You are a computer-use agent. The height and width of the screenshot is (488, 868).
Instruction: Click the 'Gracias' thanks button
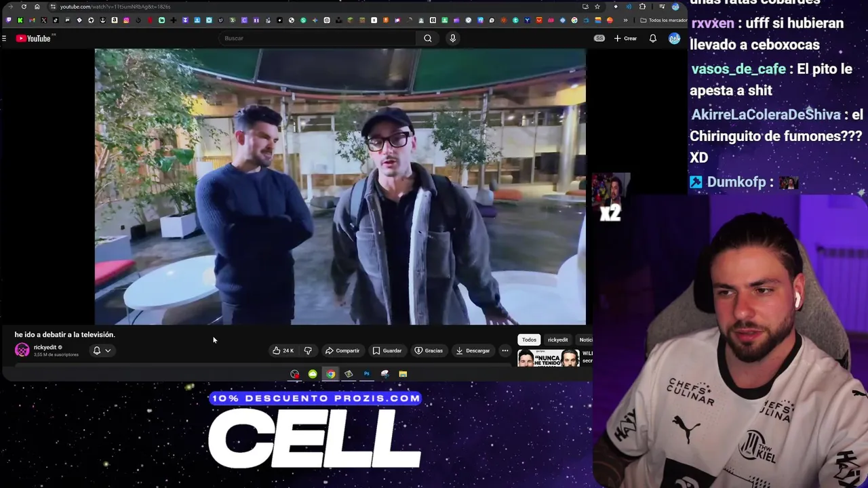pyautogui.click(x=429, y=350)
